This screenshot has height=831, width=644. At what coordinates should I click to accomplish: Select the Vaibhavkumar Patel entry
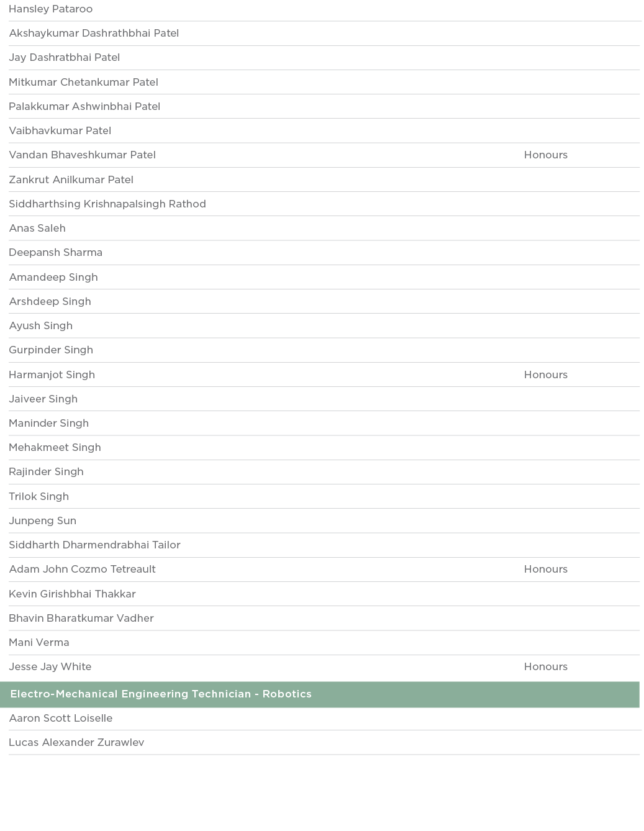point(60,130)
